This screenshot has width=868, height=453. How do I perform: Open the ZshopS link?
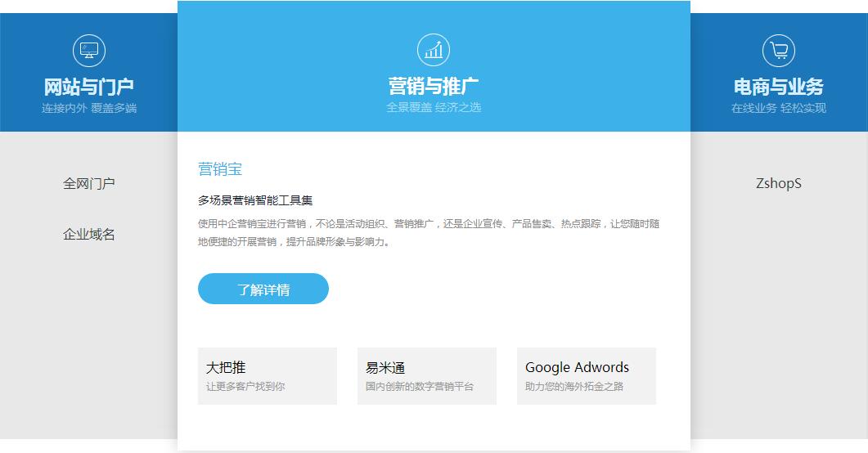pyautogui.click(x=779, y=183)
